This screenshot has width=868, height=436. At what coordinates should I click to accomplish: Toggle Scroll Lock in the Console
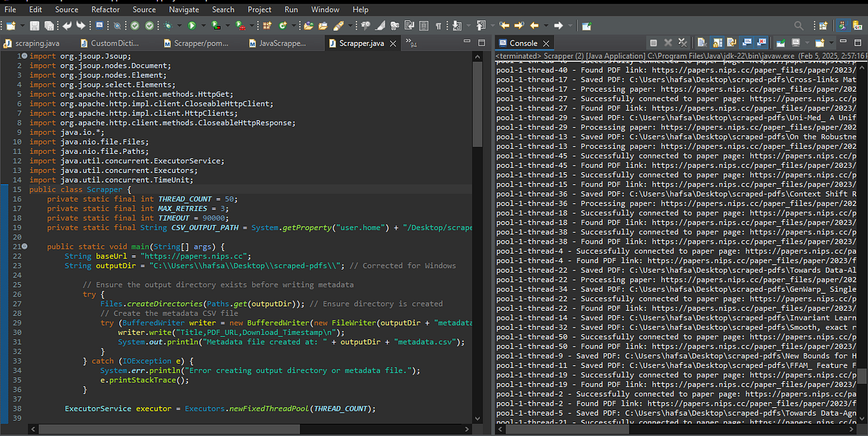pyautogui.click(x=716, y=42)
